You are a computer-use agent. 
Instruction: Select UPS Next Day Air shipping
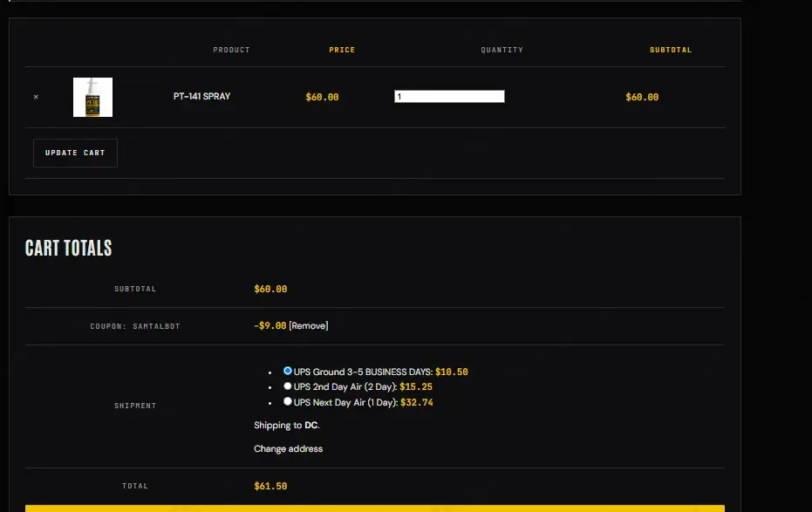coord(288,401)
